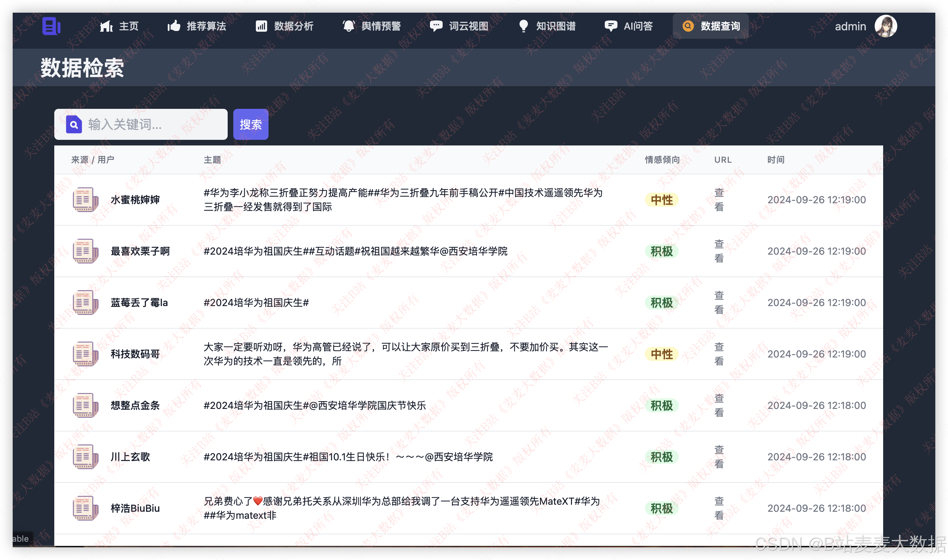The image size is (948, 560).
Task: Click the bar chart icon for 数据分析
Action: tap(261, 26)
